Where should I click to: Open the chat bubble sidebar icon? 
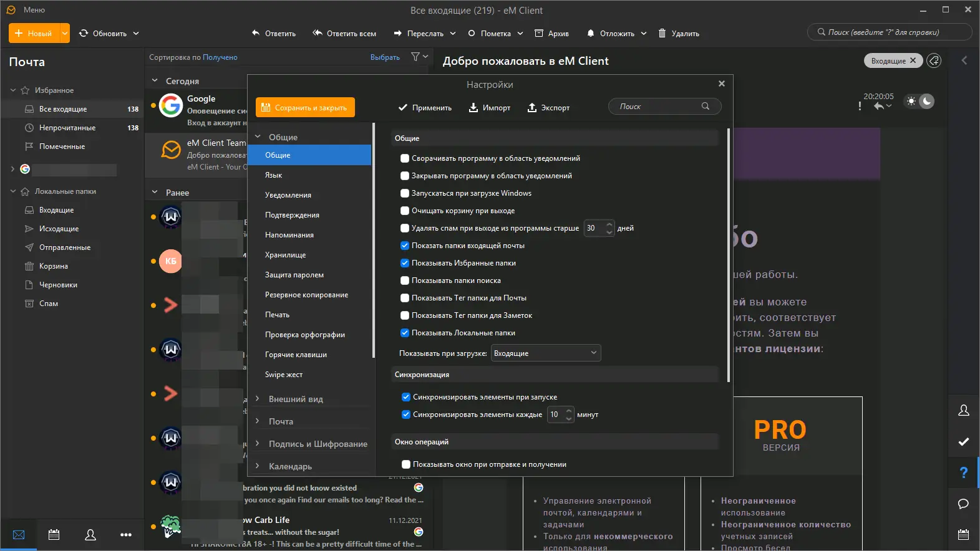coord(964,504)
